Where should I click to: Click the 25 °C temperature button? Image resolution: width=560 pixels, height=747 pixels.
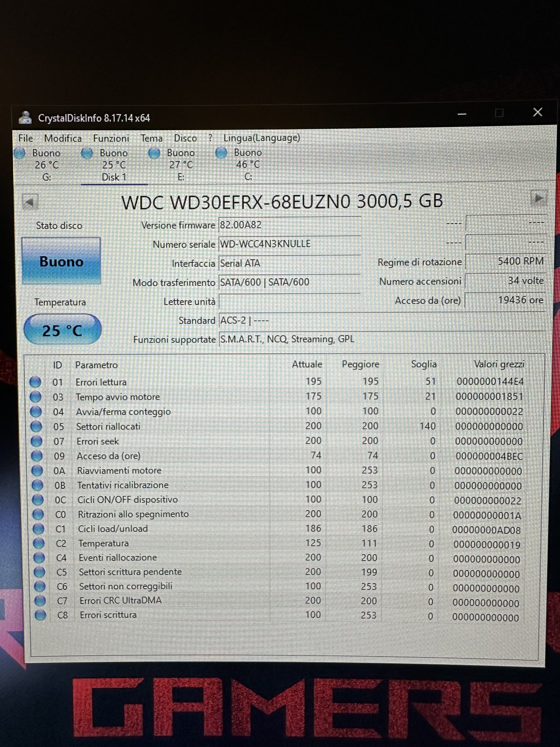(62, 330)
